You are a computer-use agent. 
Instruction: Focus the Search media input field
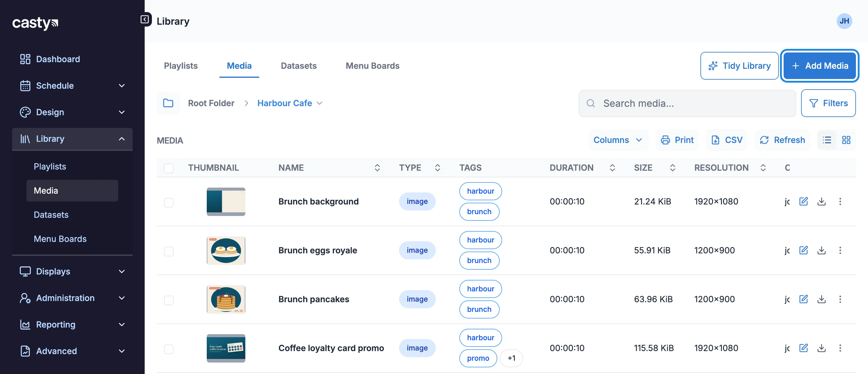click(687, 103)
